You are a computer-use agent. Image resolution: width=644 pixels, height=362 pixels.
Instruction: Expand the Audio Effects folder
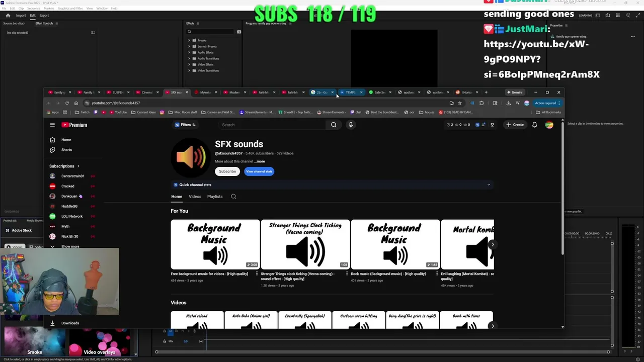(x=189, y=52)
